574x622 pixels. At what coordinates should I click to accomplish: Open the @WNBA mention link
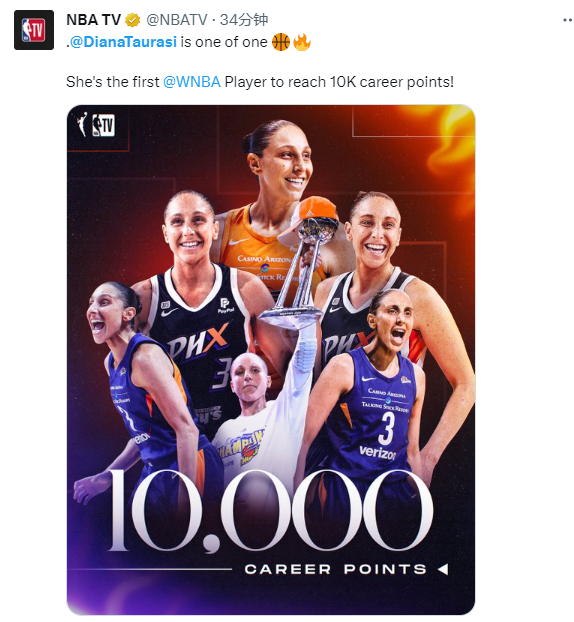[192, 82]
